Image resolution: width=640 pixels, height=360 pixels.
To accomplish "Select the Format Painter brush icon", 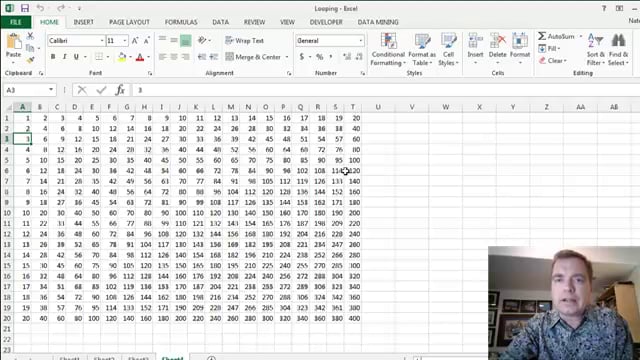I will click(30, 60).
